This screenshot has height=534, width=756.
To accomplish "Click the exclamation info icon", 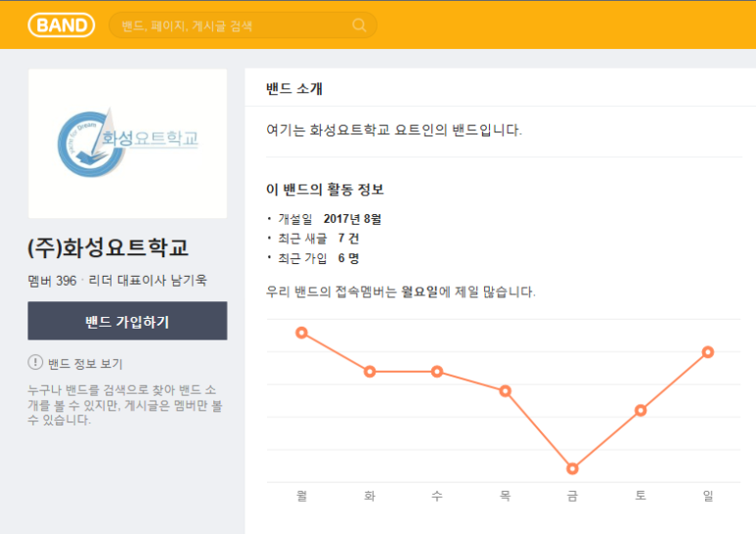I will (x=35, y=362).
